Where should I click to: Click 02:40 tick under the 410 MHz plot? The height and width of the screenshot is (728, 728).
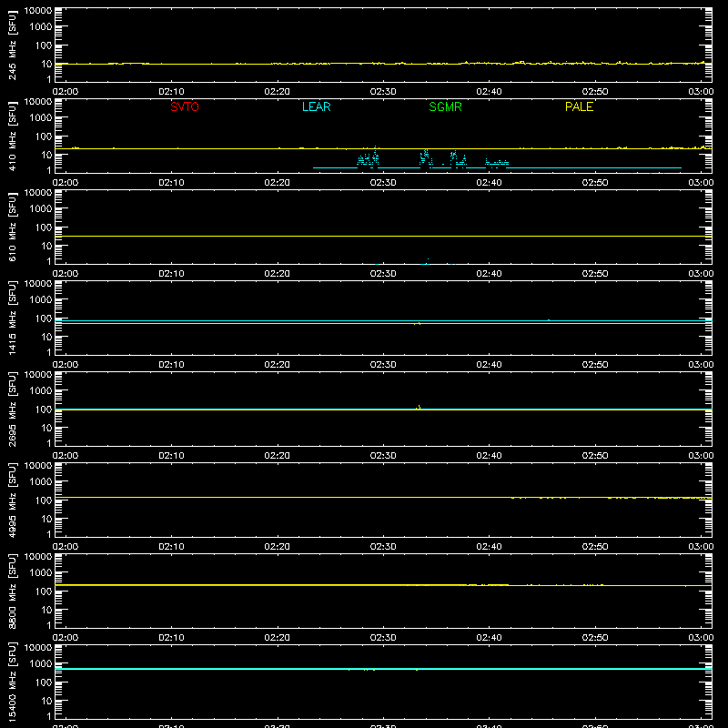tap(489, 183)
